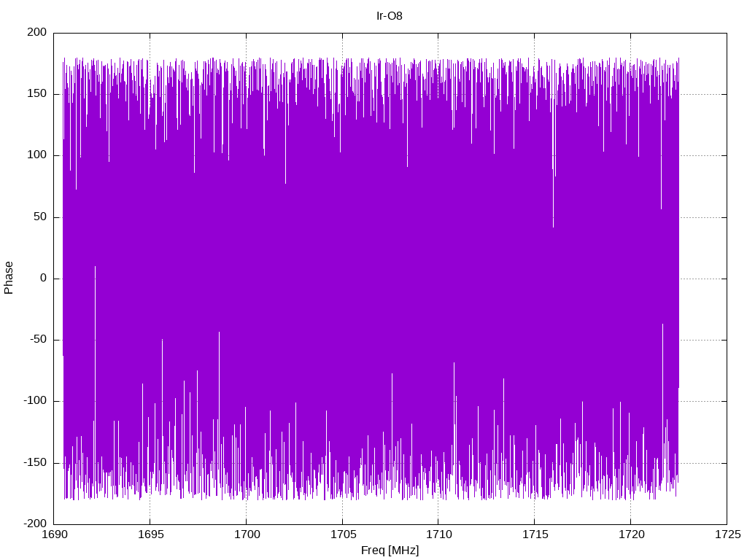Click the plot title 'Ir-O8'

(x=390, y=16)
